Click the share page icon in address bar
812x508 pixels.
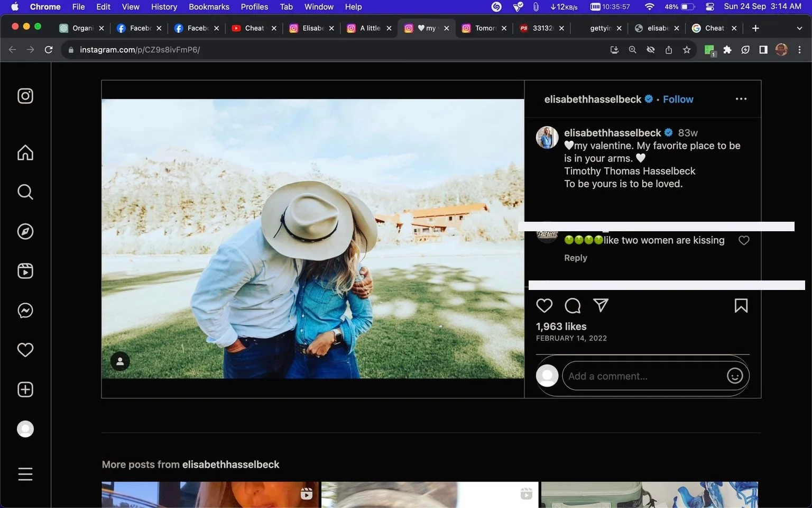(669, 49)
